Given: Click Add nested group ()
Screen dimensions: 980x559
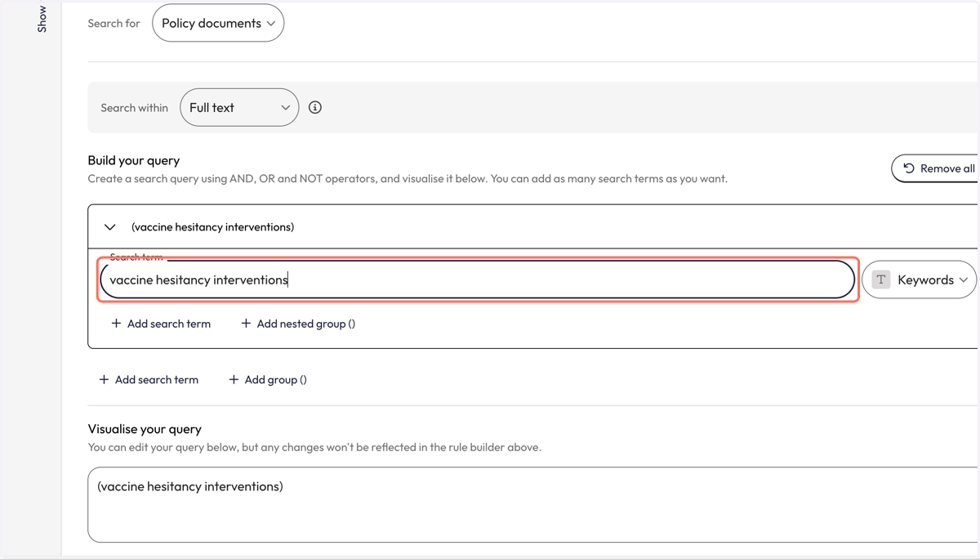Looking at the screenshot, I should point(298,324).
